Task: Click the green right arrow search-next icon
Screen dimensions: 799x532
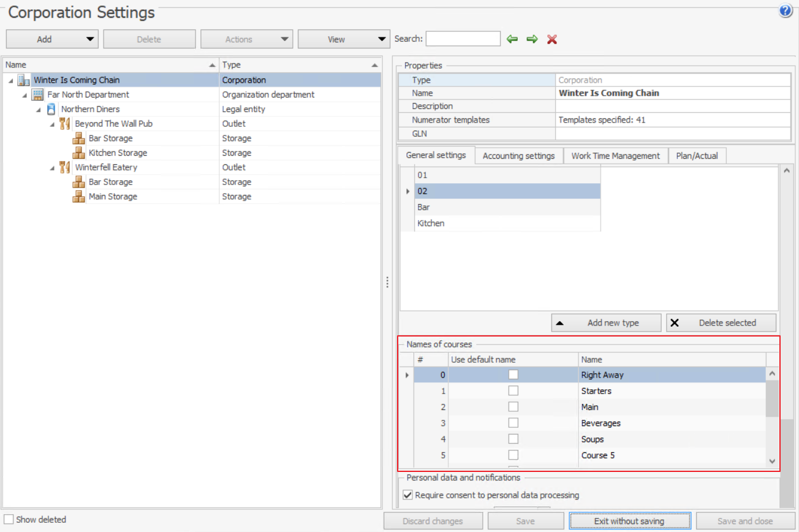Action: coord(532,39)
